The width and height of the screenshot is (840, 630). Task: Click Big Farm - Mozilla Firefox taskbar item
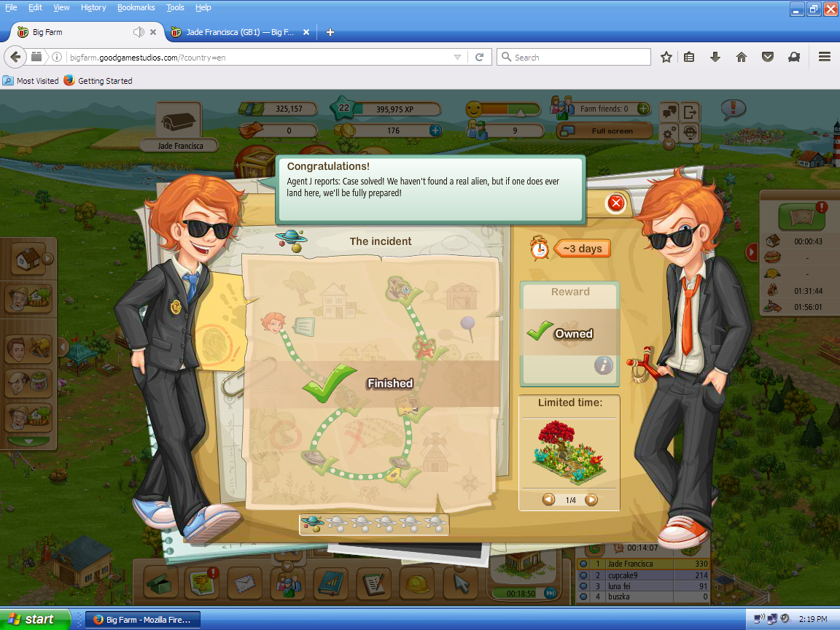[142, 620]
